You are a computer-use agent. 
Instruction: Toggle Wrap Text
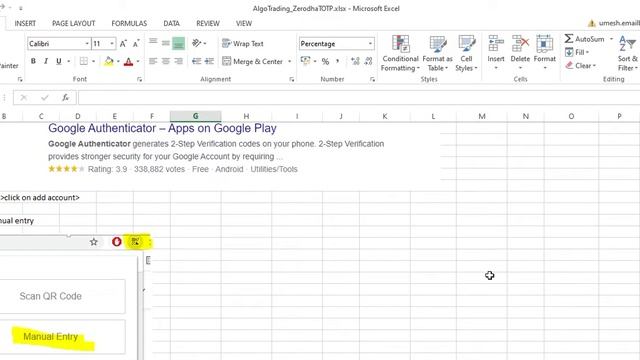pyautogui.click(x=243, y=43)
